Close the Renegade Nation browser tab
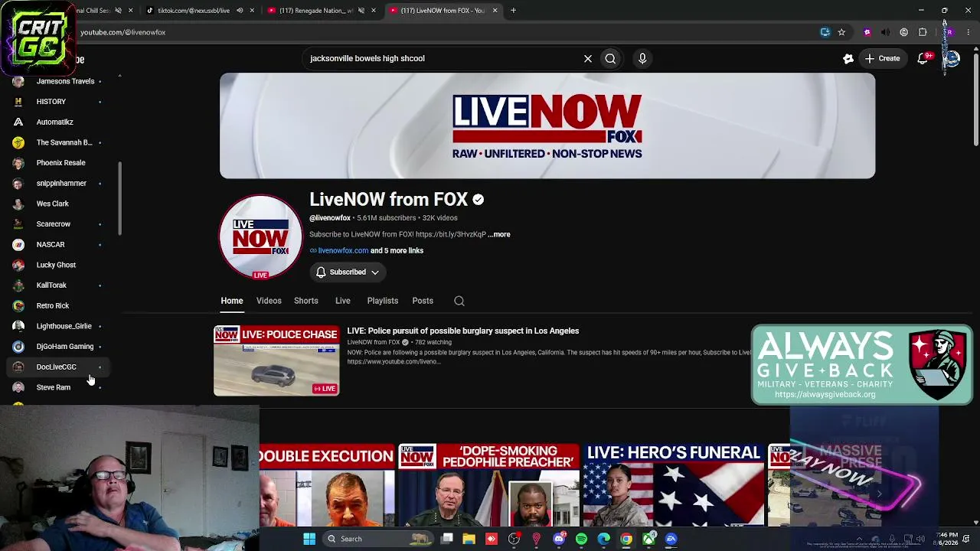980x551 pixels. click(373, 11)
